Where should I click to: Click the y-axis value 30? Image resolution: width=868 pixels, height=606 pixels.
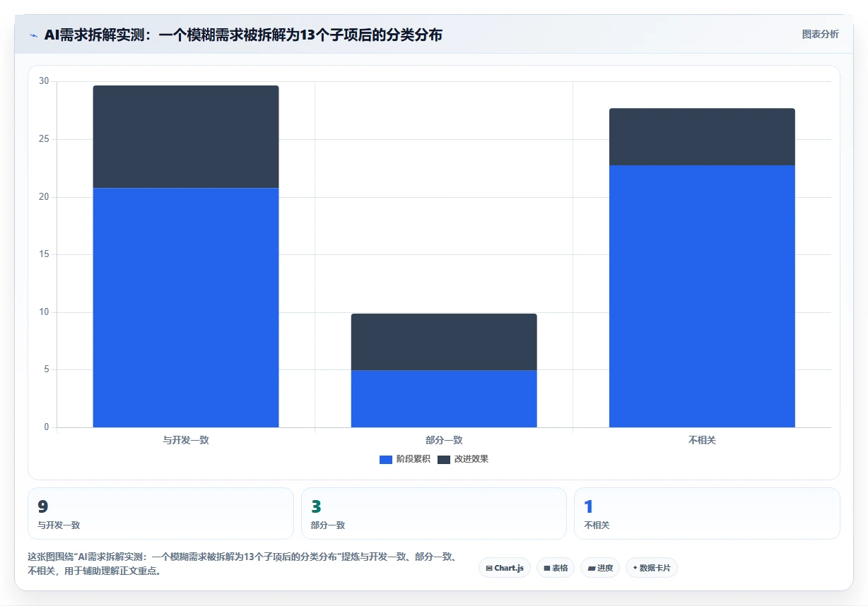[x=44, y=81]
